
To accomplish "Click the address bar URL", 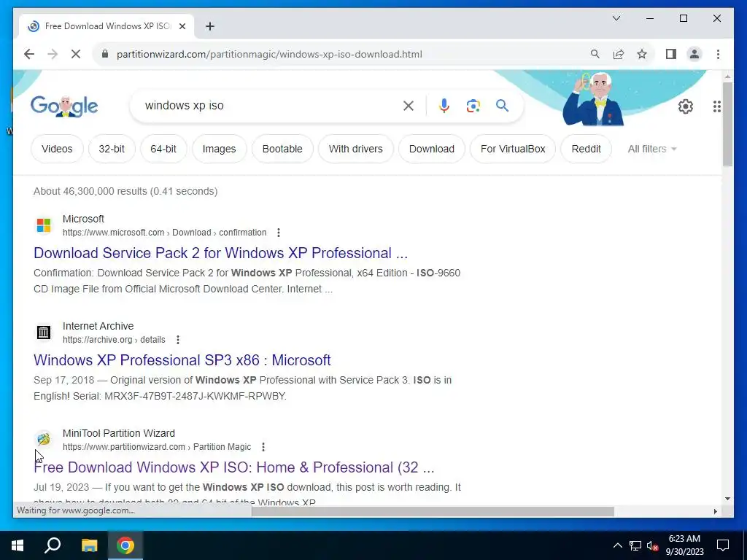I will [x=269, y=54].
